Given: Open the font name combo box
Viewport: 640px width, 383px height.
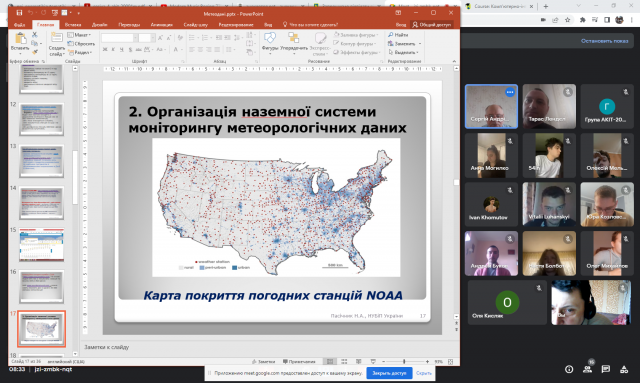Looking at the screenshot, I should (119, 38).
